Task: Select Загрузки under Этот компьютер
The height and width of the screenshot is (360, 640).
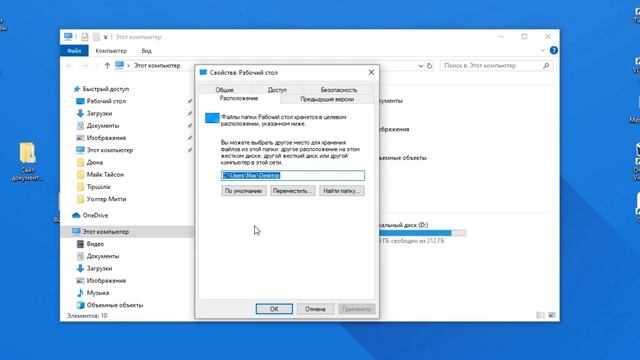Action: pyautogui.click(x=99, y=268)
